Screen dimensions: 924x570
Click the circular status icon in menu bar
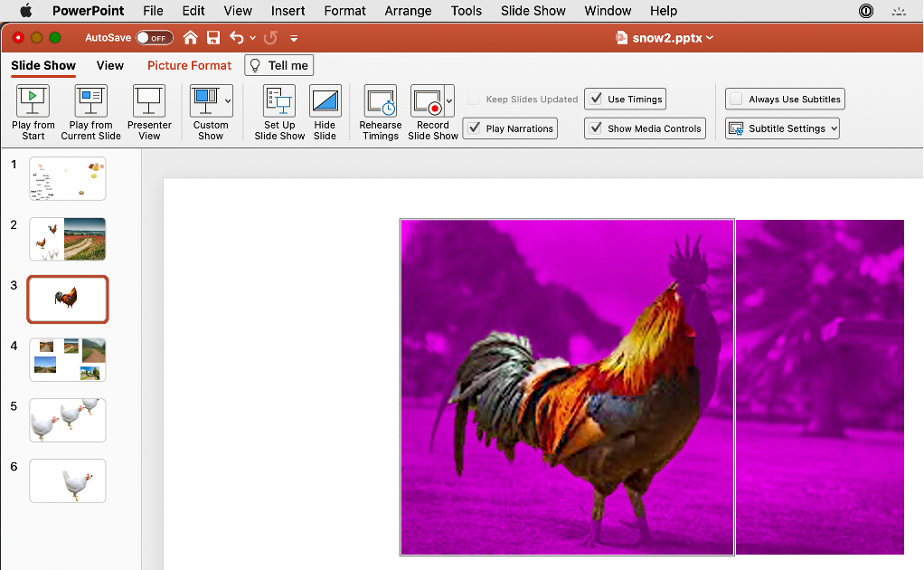click(865, 11)
